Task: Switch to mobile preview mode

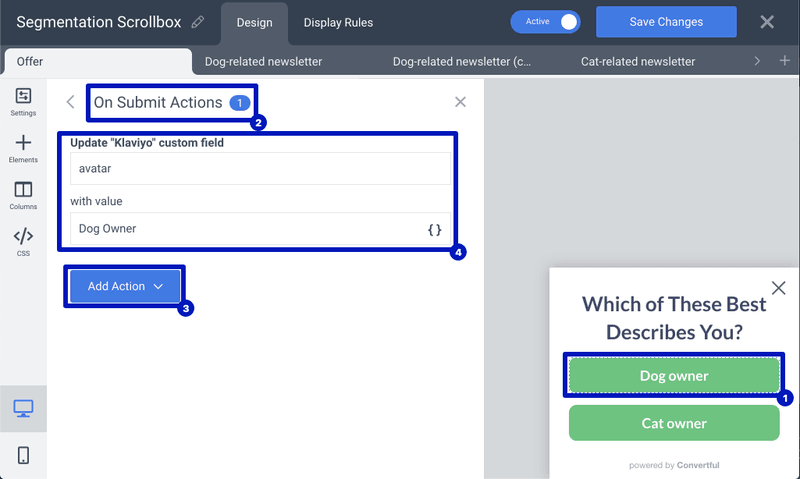Action: (23, 455)
